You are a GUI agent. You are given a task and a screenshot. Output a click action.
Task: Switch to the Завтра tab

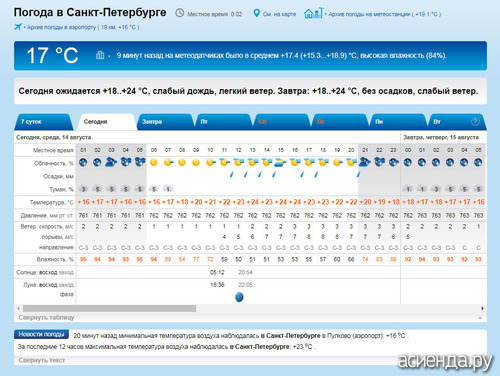(x=165, y=122)
